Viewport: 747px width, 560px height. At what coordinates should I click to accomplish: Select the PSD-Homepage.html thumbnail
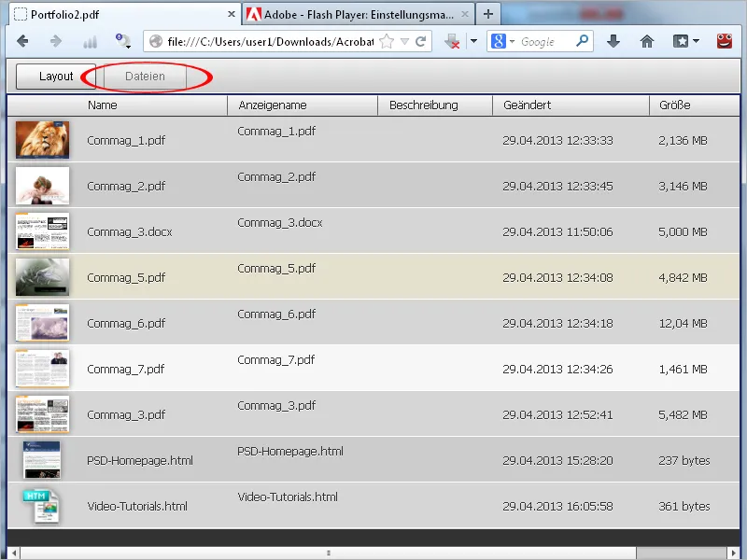[42, 459]
